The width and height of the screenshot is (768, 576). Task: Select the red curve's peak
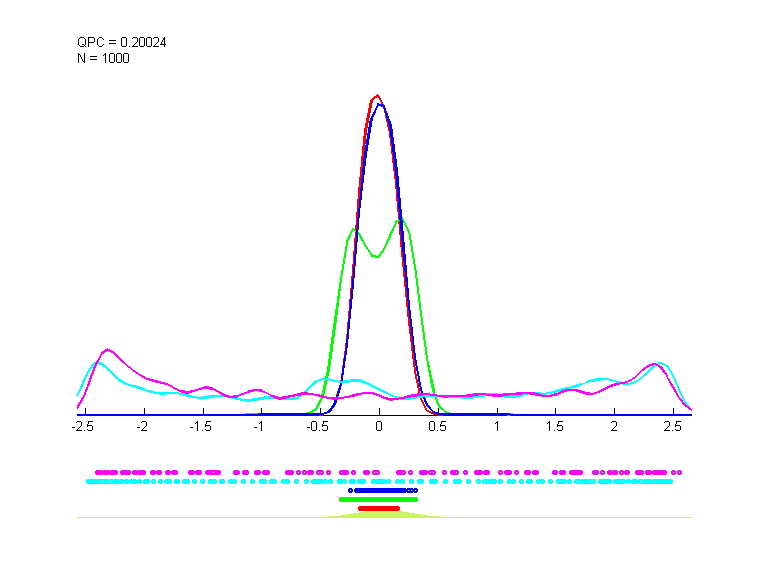(x=377, y=96)
